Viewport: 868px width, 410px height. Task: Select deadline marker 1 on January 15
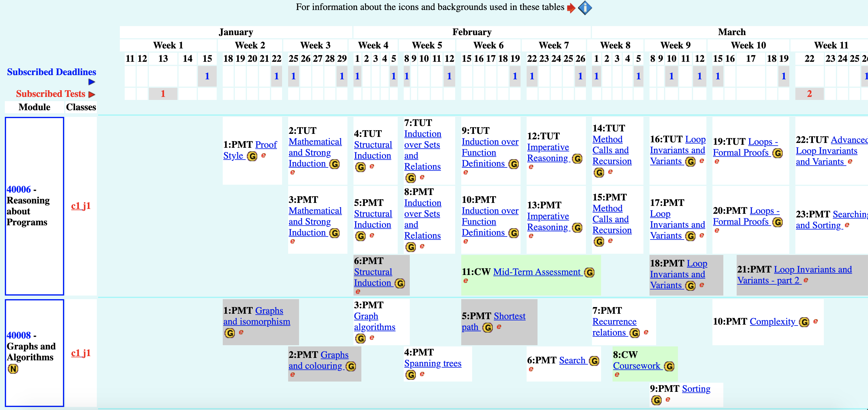(207, 76)
